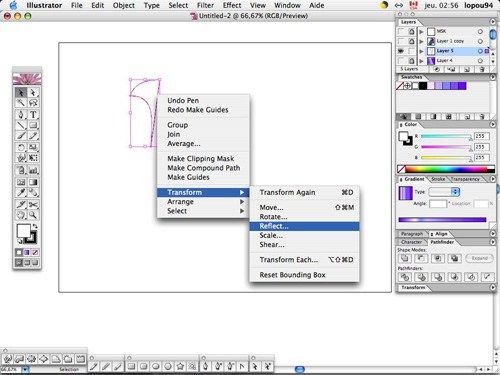Click the delete layer trash icon
This screenshot has width=500, height=375.
tap(482, 69)
